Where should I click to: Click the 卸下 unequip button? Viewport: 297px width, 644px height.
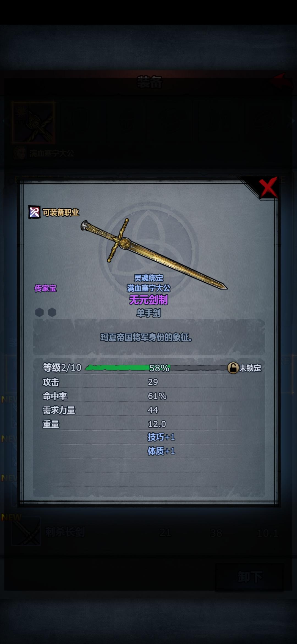[249, 577]
